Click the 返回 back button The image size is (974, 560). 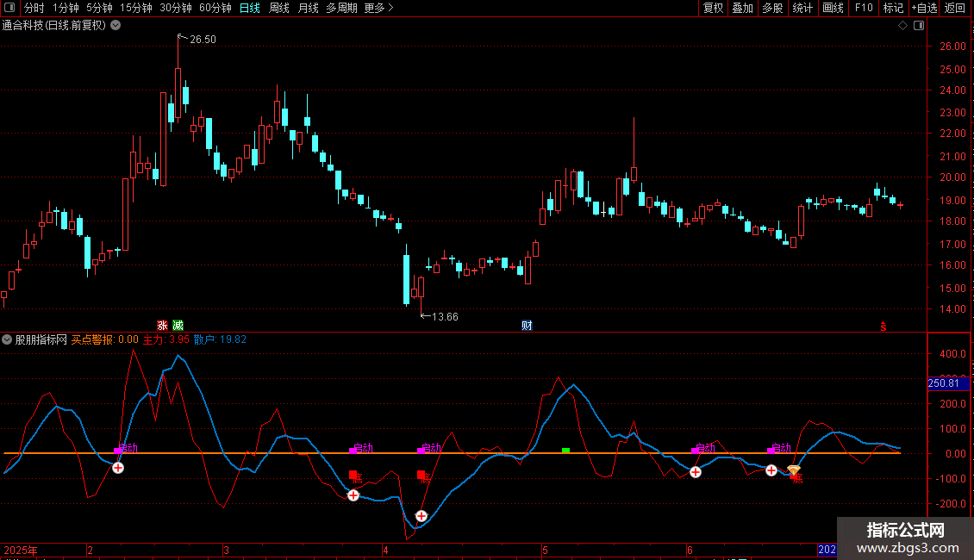pos(955,9)
